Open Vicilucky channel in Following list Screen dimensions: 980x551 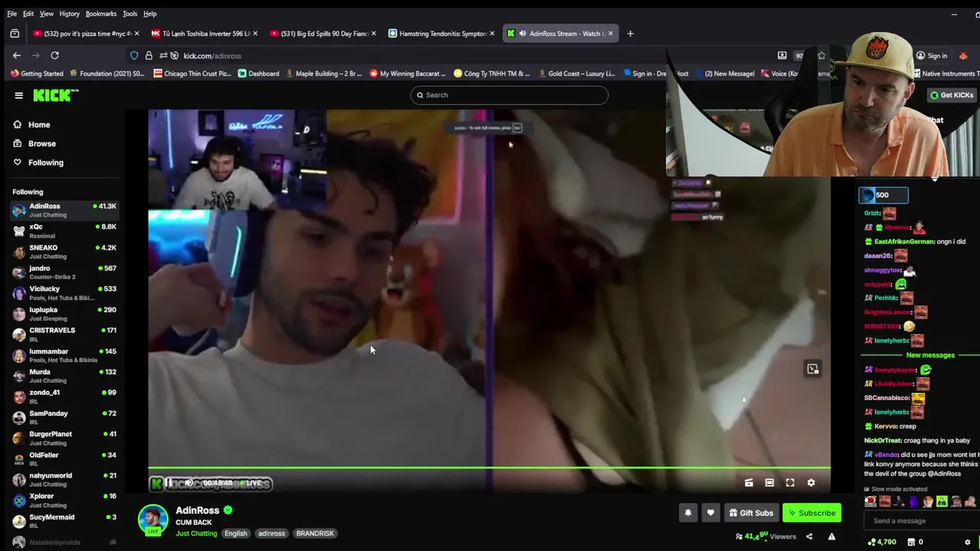pos(64,293)
